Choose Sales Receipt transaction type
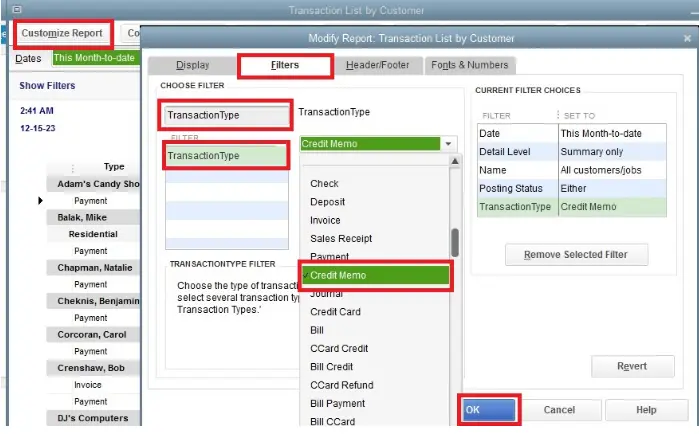Image resolution: width=699 pixels, height=434 pixels. click(x=341, y=238)
